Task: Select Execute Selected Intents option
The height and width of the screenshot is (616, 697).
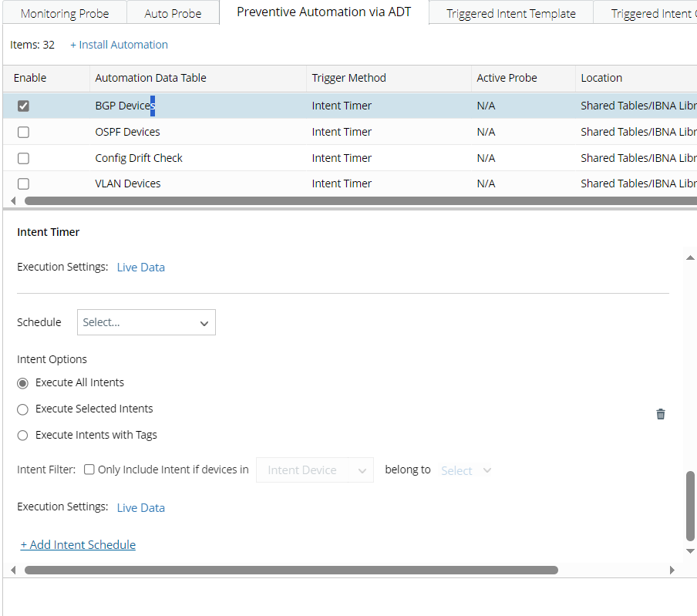Action: [23, 409]
